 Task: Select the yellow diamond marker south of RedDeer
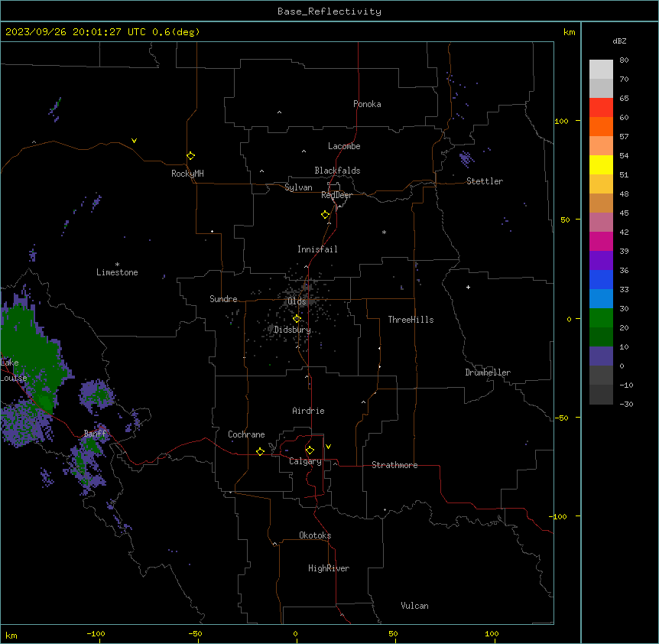pyautogui.click(x=326, y=215)
